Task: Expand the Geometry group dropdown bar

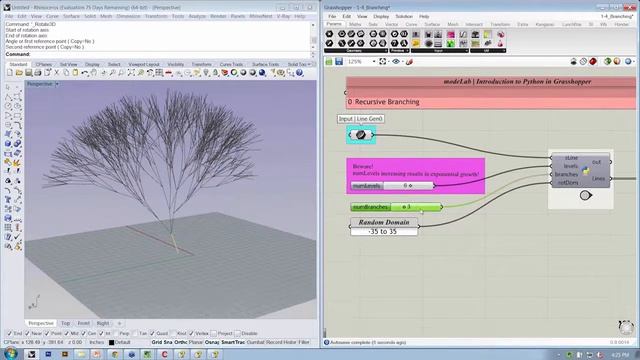Action: [356, 51]
